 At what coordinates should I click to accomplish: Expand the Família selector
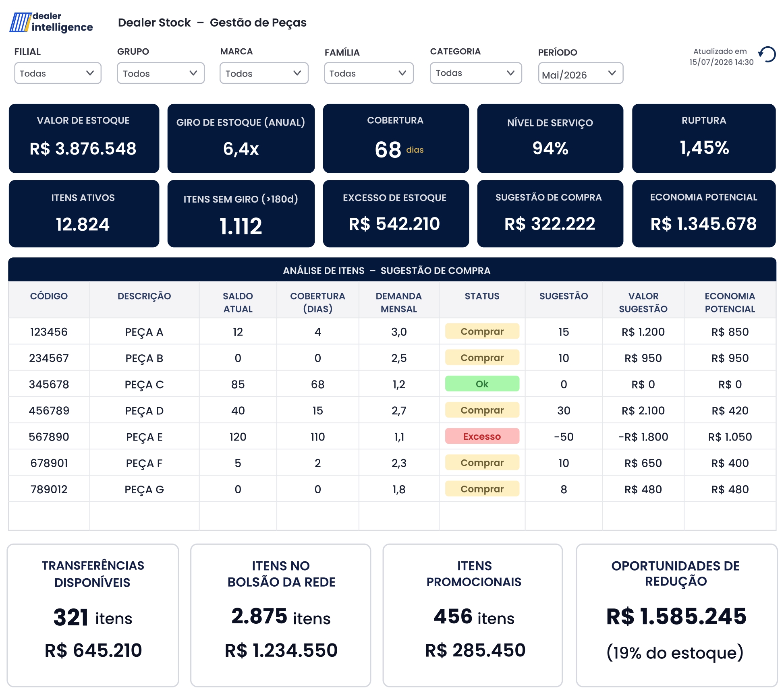click(369, 73)
